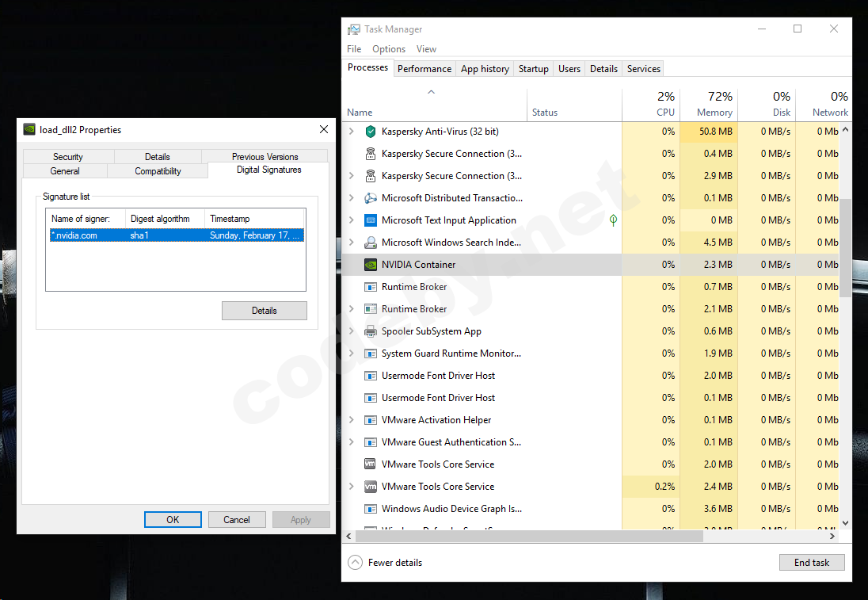Expand the Kaspersky Anti-Virus process group
The image size is (868, 600).
tap(352, 132)
